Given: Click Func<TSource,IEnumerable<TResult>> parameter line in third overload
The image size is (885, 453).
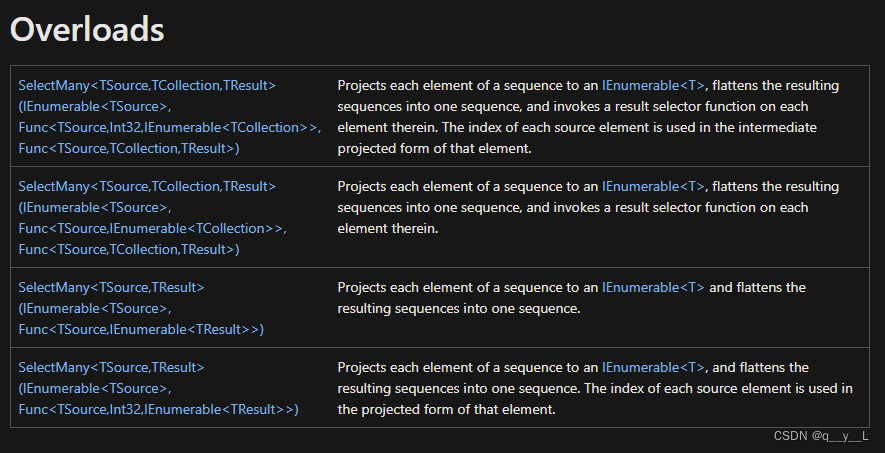Looking at the screenshot, I should [x=141, y=330].
